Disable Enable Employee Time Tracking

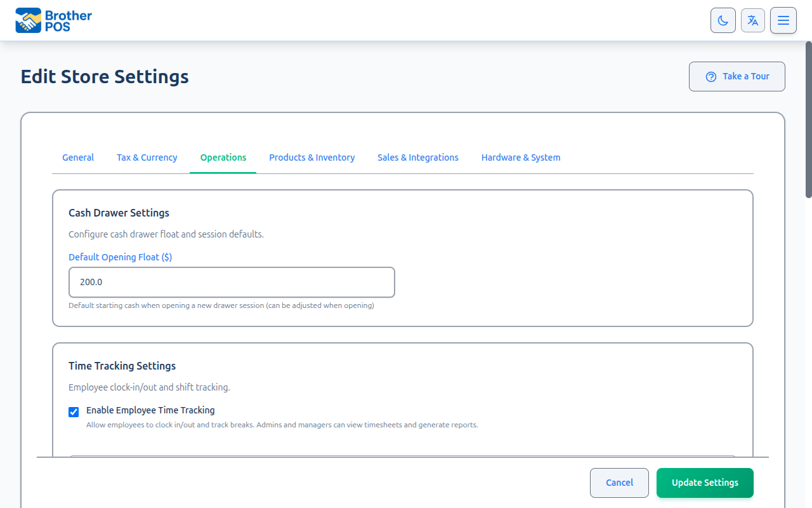click(x=74, y=412)
